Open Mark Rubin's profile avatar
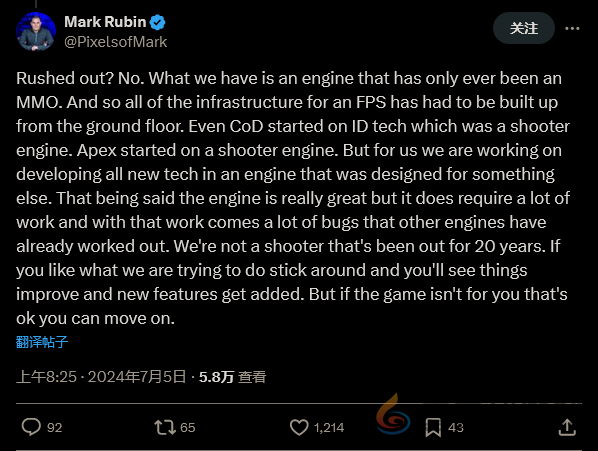This screenshot has width=598, height=451. 36,32
